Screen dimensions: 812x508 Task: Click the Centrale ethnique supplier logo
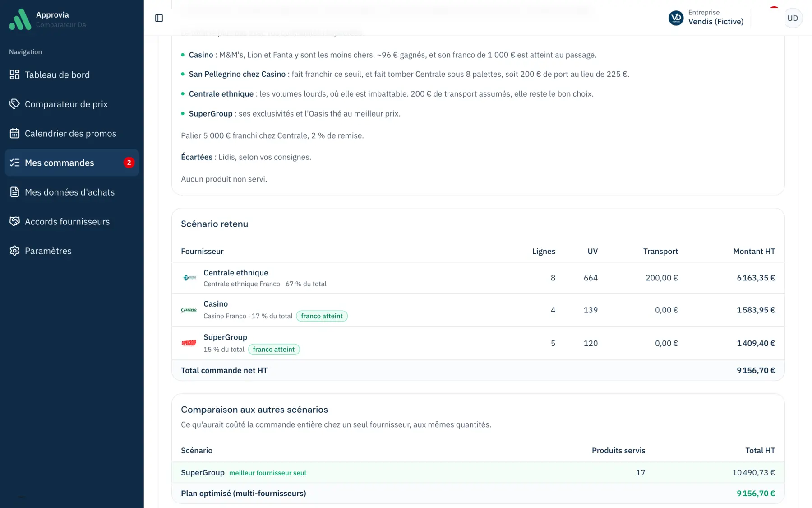189,278
